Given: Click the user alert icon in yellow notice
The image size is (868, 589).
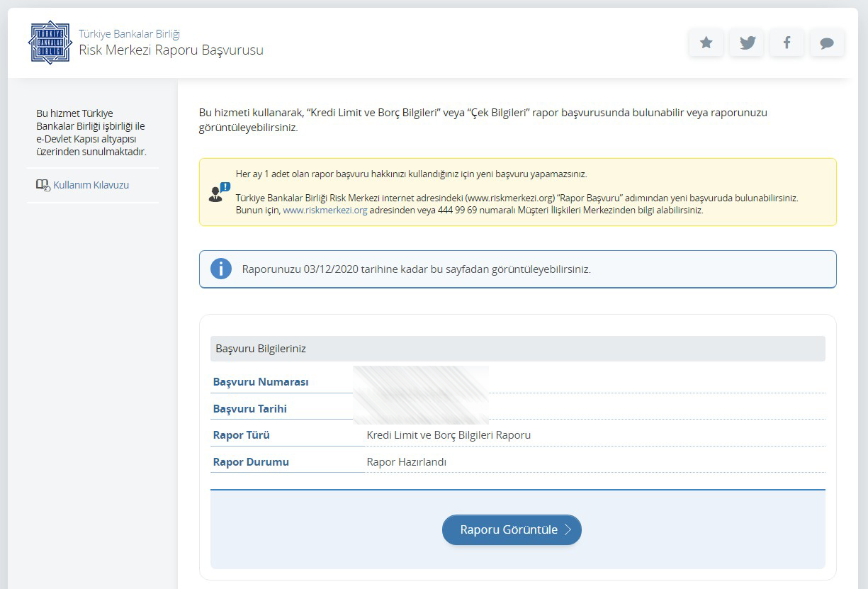Looking at the screenshot, I should click(219, 193).
